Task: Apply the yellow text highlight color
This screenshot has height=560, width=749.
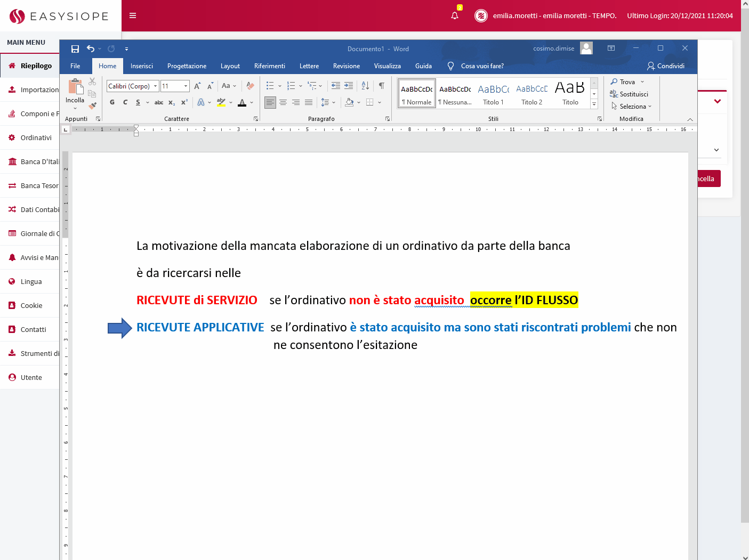Action: click(221, 102)
